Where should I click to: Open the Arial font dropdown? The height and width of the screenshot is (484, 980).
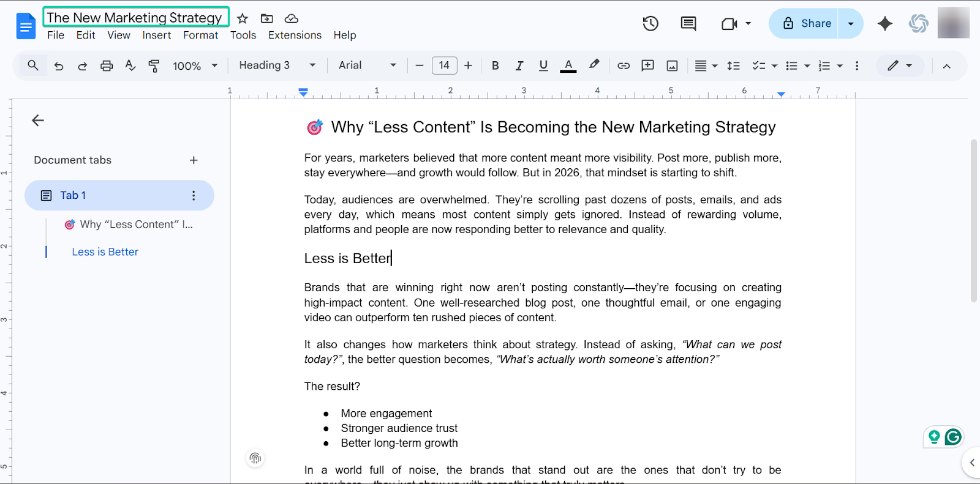pos(367,65)
